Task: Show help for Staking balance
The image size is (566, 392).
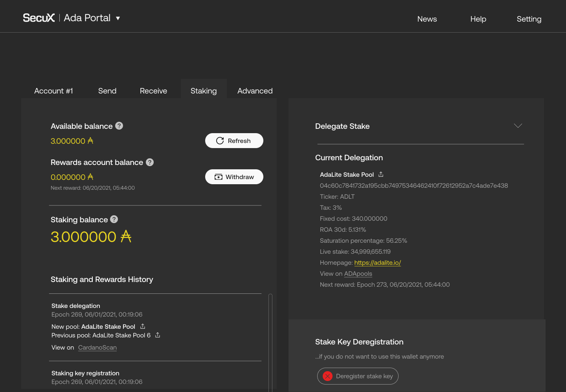Action: (x=114, y=219)
